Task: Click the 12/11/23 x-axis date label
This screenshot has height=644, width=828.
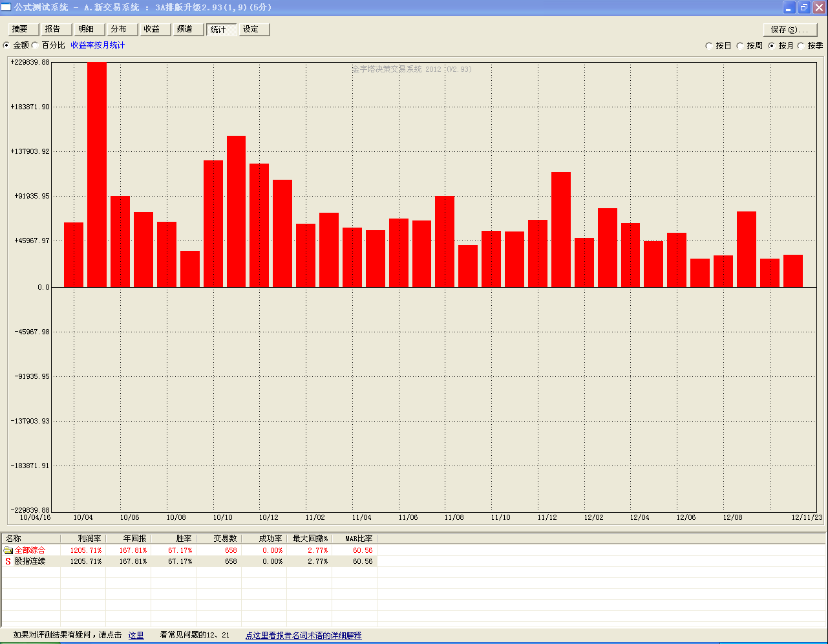Action: [807, 517]
